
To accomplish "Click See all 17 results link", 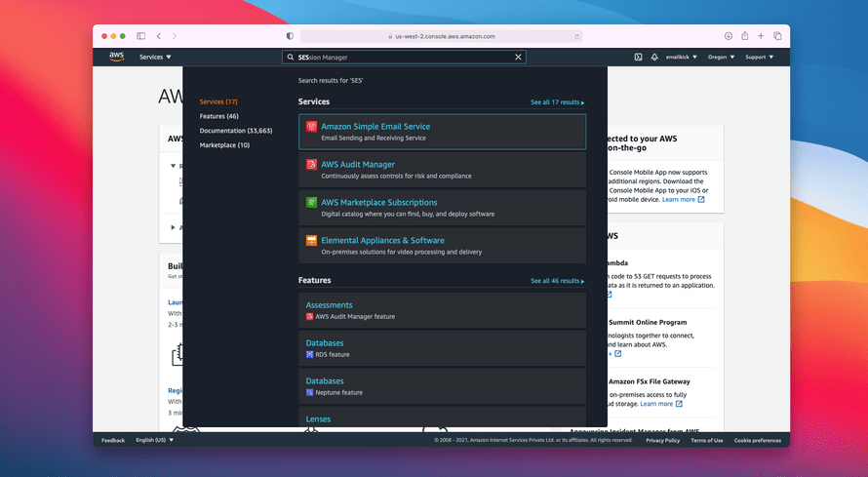I will click(557, 102).
